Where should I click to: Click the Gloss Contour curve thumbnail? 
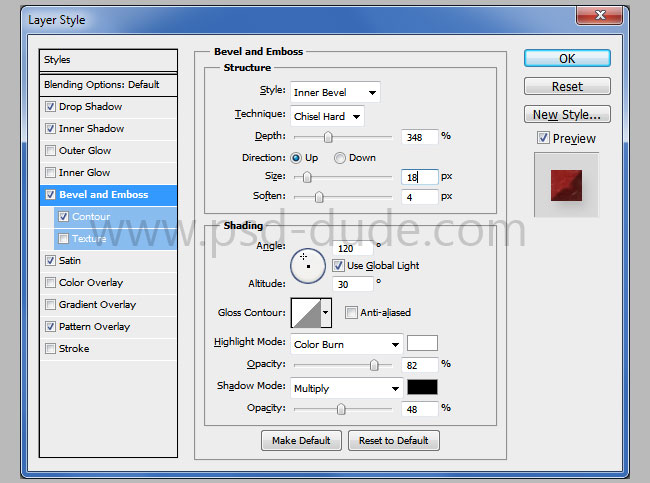click(x=306, y=313)
